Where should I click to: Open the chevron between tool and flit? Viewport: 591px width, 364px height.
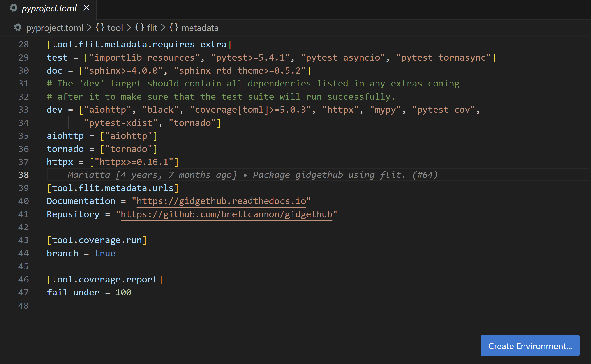[129, 28]
